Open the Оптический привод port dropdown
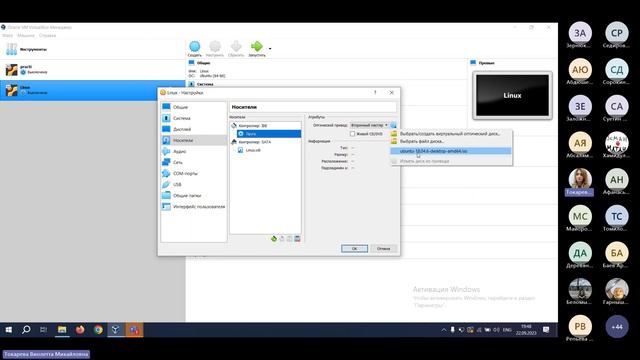This screenshot has height=360, width=640. (x=369, y=125)
